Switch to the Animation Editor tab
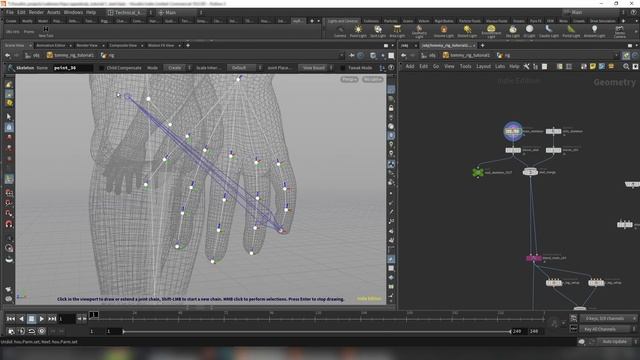 pyautogui.click(x=51, y=45)
